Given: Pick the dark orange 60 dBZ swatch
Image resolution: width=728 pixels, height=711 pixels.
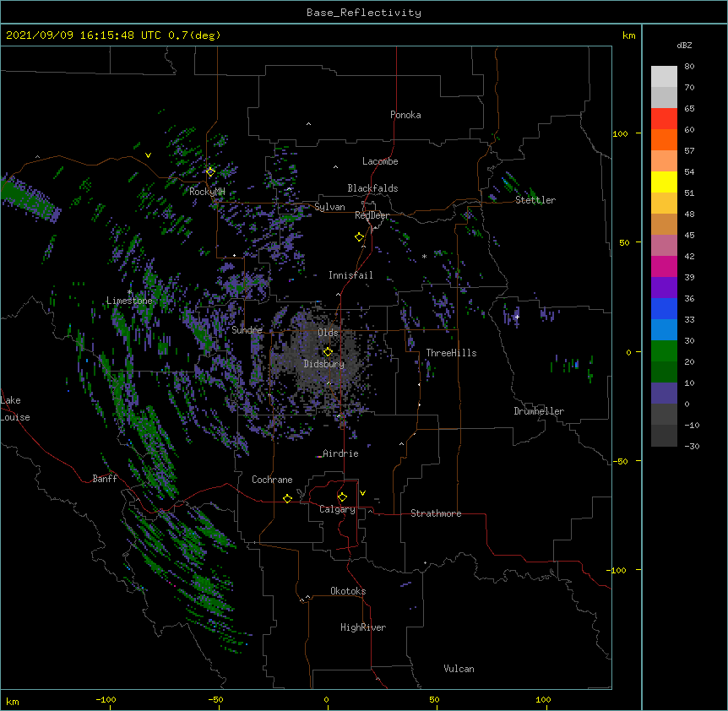Looking at the screenshot, I should (x=664, y=139).
